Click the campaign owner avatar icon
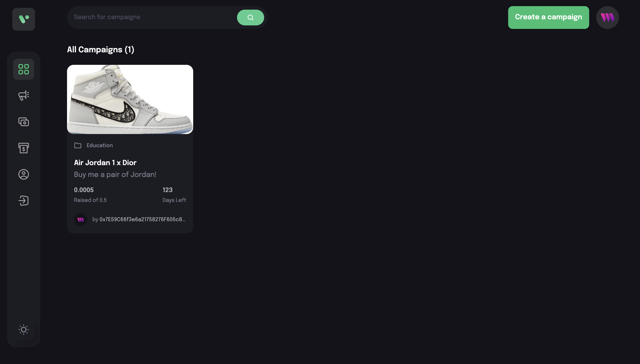The width and height of the screenshot is (640, 364). click(81, 220)
